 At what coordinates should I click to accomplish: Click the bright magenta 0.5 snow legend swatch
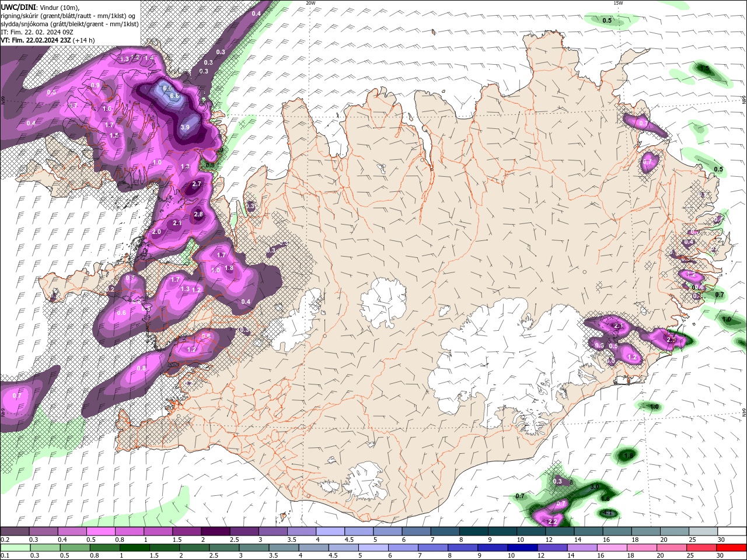[101, 531]
